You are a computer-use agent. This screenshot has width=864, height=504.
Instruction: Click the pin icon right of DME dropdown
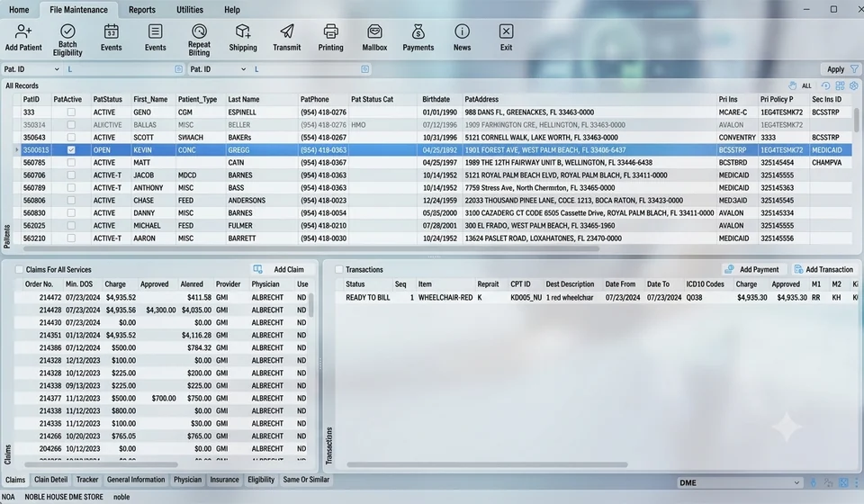[814, 482]
